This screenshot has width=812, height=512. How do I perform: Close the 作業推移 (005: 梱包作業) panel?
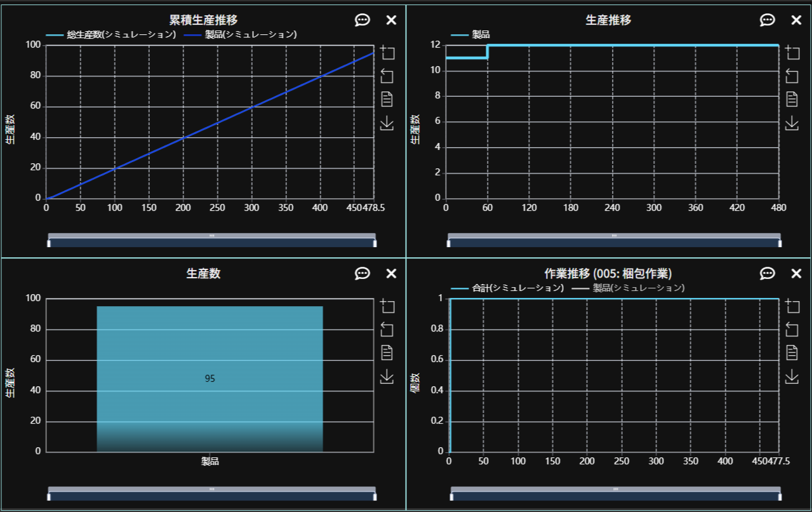point(796,274)
